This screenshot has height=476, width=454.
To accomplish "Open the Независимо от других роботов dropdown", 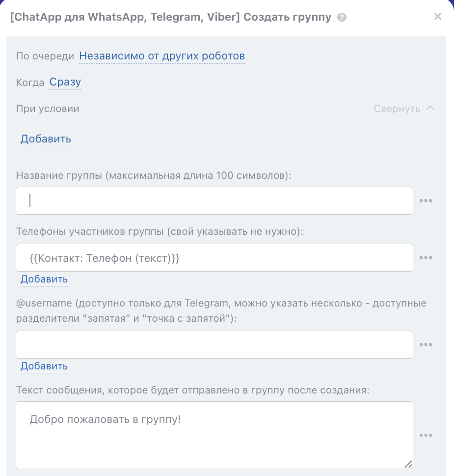I will click(x=162, y=56).
